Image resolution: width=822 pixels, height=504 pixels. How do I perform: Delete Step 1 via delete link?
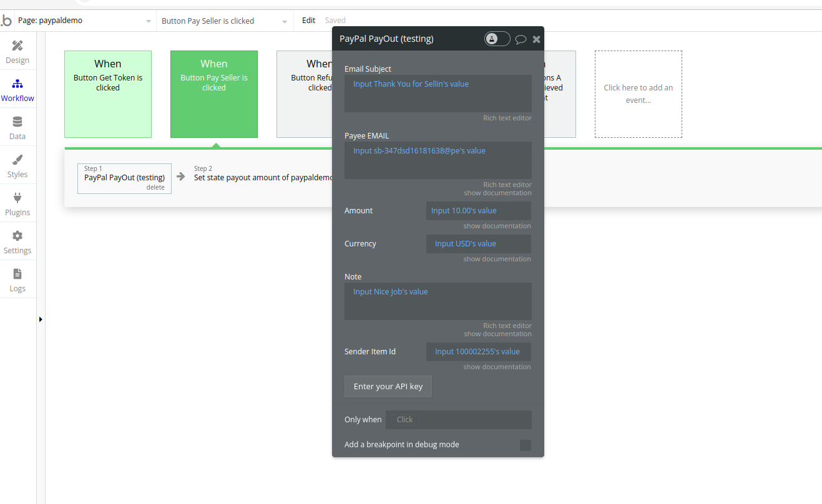(x=155, y=187)
